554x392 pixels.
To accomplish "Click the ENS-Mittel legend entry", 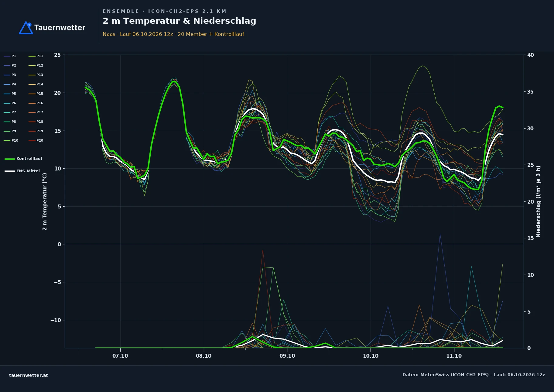I will coord(22,171).
